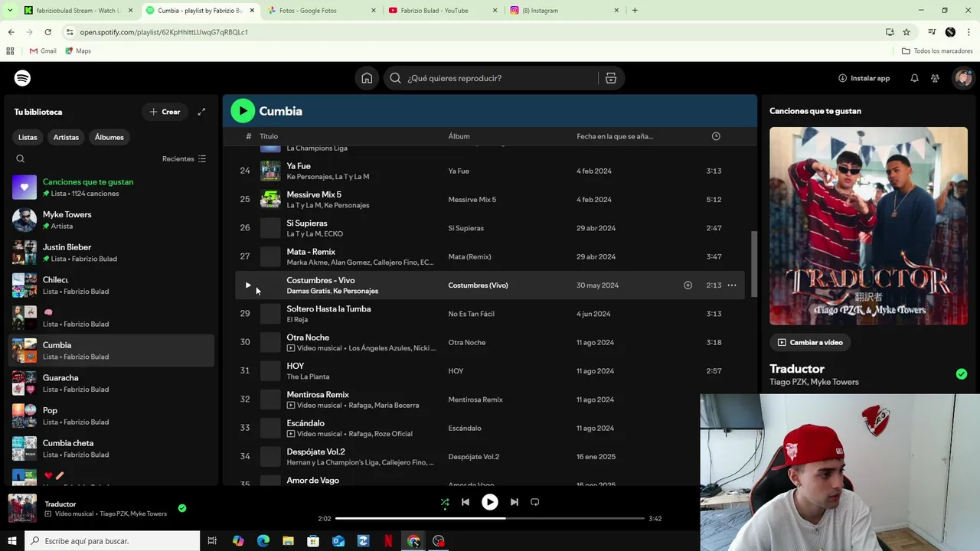Skip to previous track
This screenshot has width=980, height=551.
coord(465,502)
